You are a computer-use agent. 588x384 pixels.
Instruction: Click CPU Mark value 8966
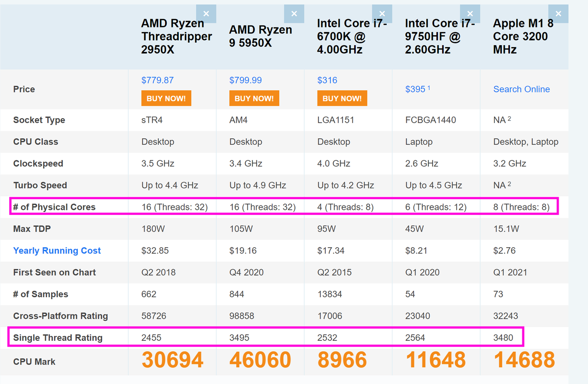342,360
